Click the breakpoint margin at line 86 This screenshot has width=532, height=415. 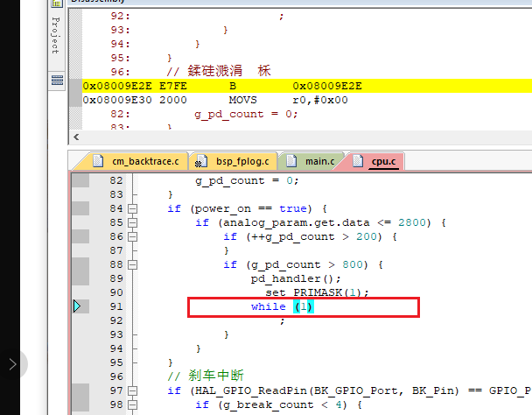tap(80, 236)
